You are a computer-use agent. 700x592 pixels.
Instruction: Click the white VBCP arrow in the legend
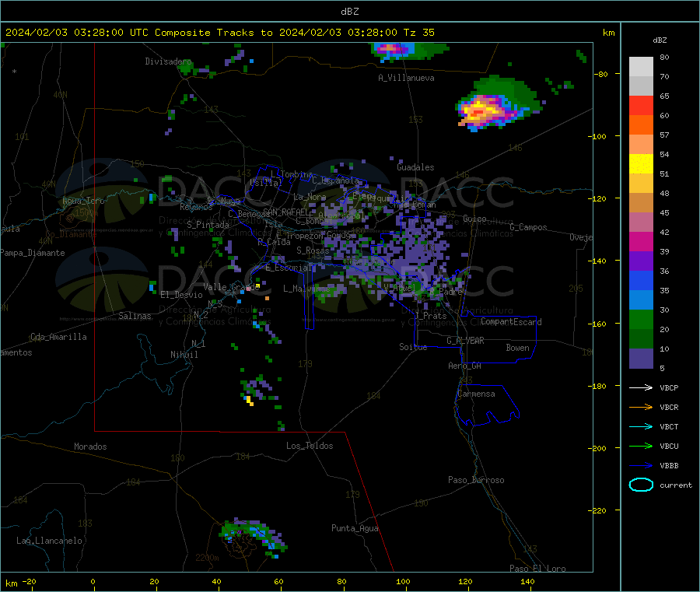(641, 387)
